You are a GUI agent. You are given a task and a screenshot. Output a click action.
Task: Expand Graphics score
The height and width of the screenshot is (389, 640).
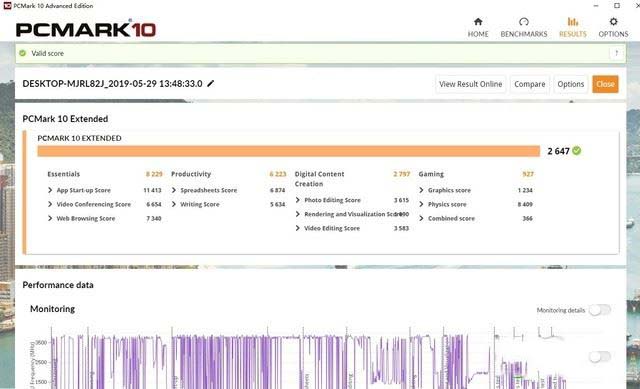coord(421,190)
